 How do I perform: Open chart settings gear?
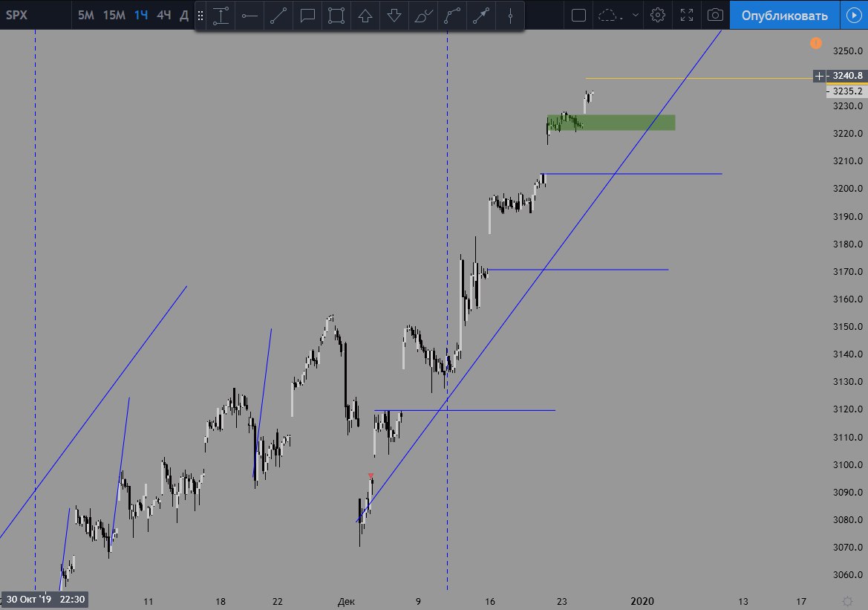[658, 15]
